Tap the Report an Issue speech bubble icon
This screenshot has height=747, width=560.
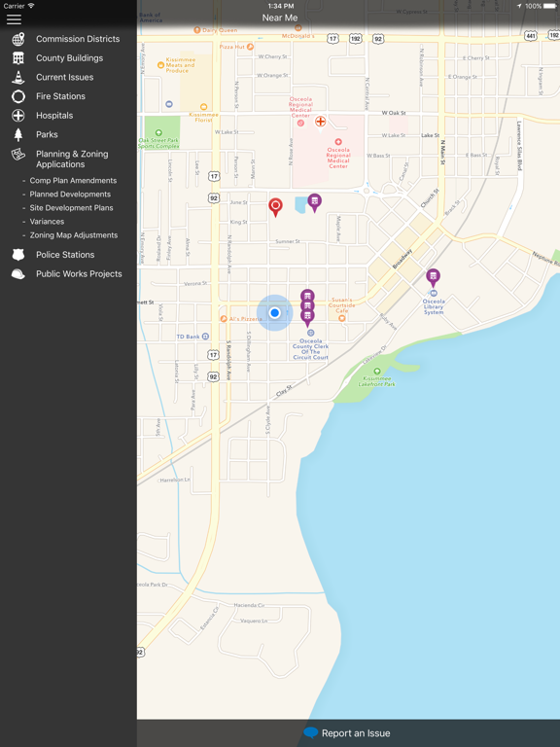coord(310,732)
